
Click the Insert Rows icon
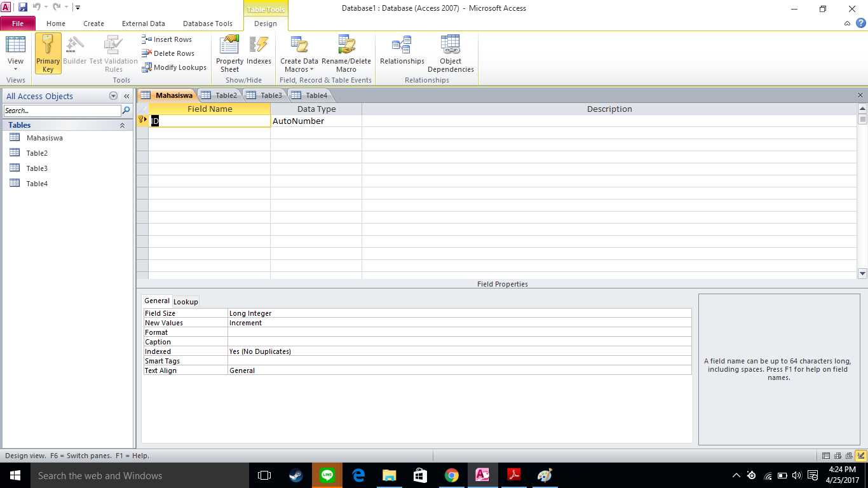147,39
